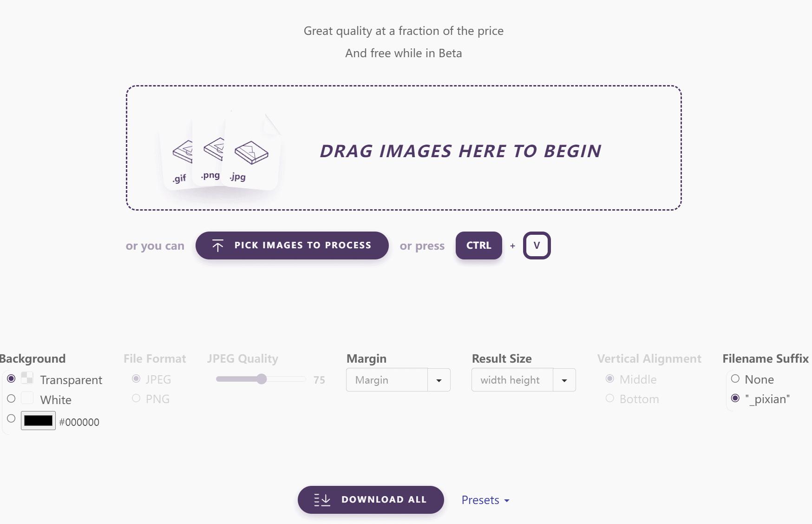Click the JPEG Quality slider handle
812x524 pixels.
pyautogui.click(x=262, y=379)
